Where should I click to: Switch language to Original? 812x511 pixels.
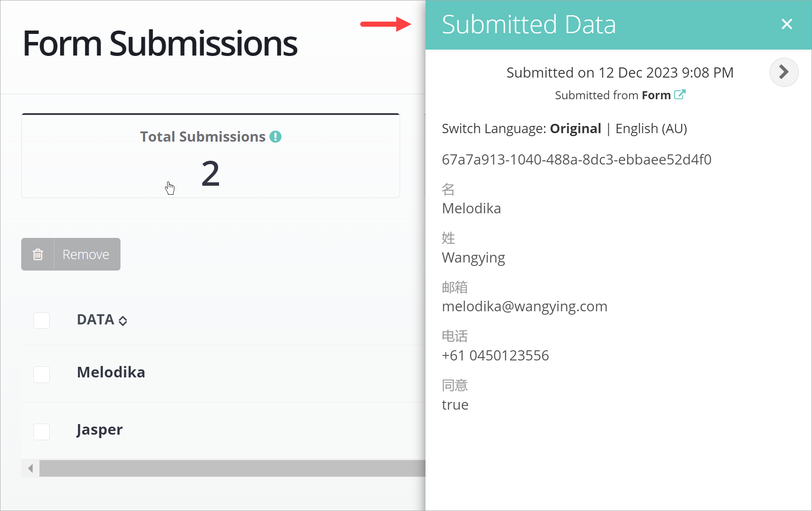[x=575, y=128]
